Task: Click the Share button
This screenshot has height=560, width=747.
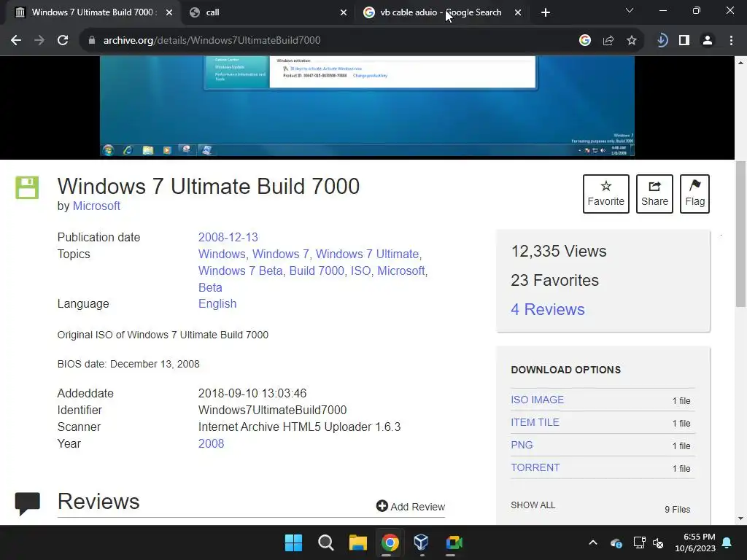Action: [x=654, y=194]
